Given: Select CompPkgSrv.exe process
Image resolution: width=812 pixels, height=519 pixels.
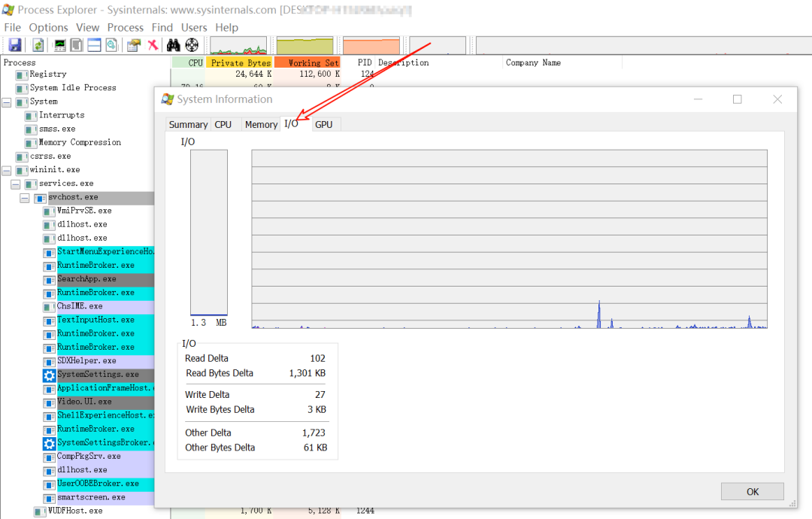Looking at the screenshot, I should click(89, 457).
